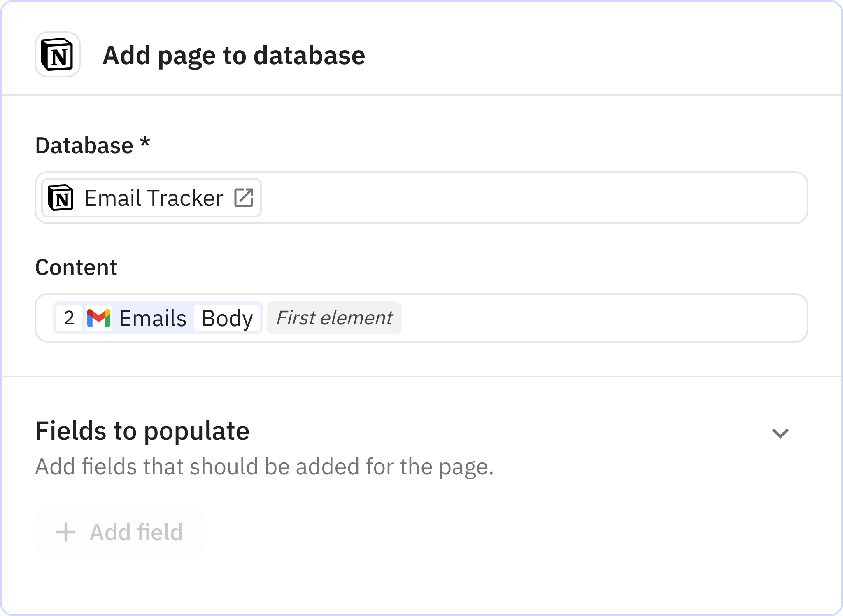Select the Email Tracker database name

coord(154,198)
